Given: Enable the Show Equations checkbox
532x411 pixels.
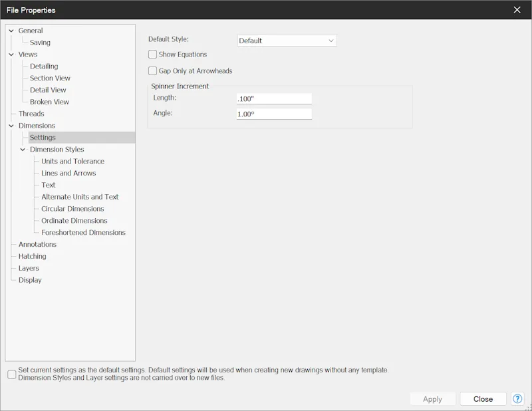Looking at the screenshot, I should coord(153,55).
